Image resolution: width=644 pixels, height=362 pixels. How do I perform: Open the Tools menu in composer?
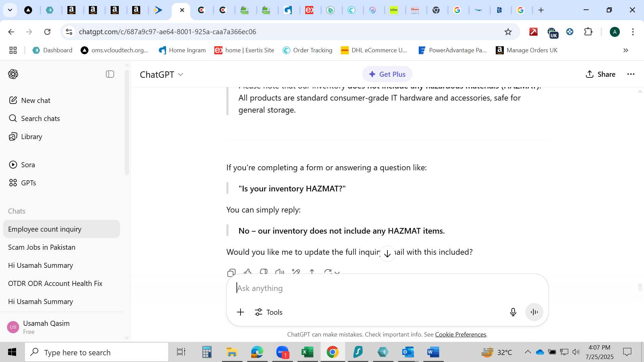click(268, 312)
